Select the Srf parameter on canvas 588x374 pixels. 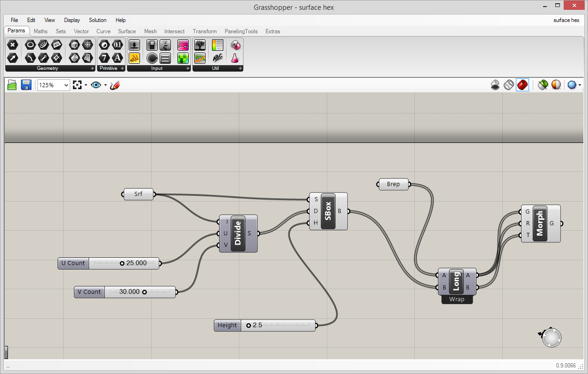click(138, 194)
